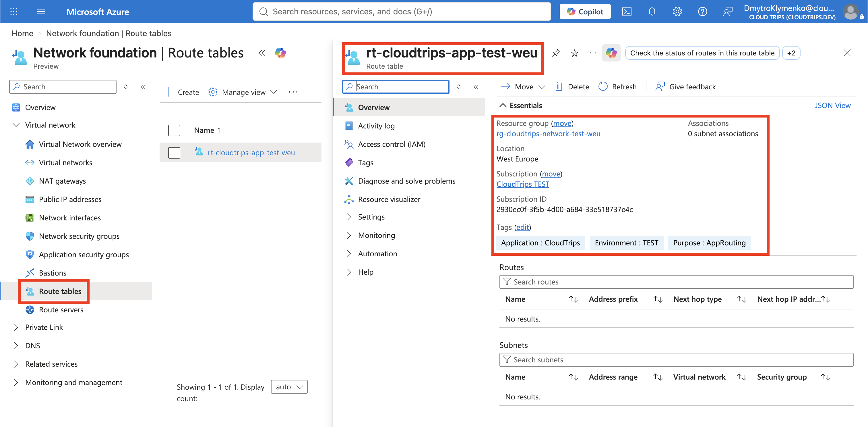868x427 pixels.
Task: Collapse the left navigation menu
Action: click(x=143, y=87)
